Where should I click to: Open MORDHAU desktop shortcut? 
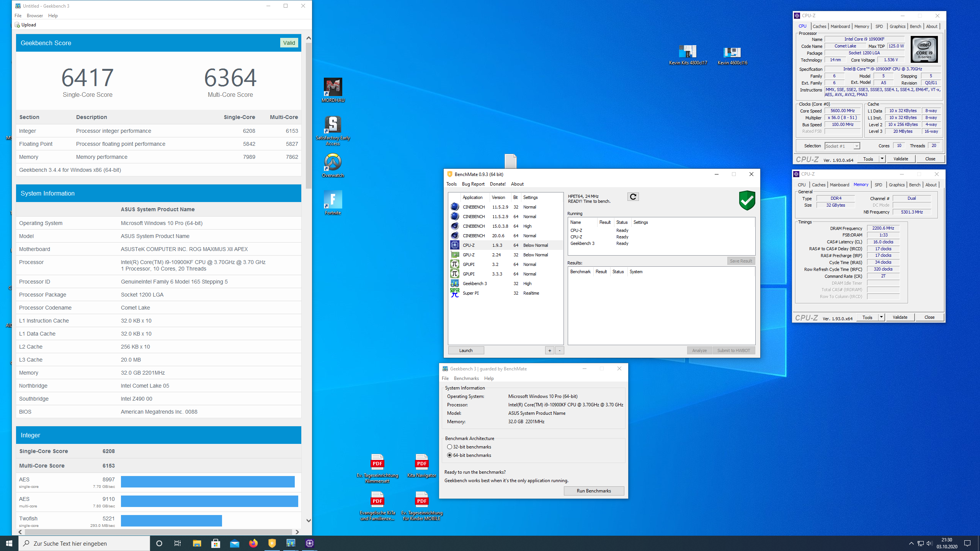pos(333,90)
